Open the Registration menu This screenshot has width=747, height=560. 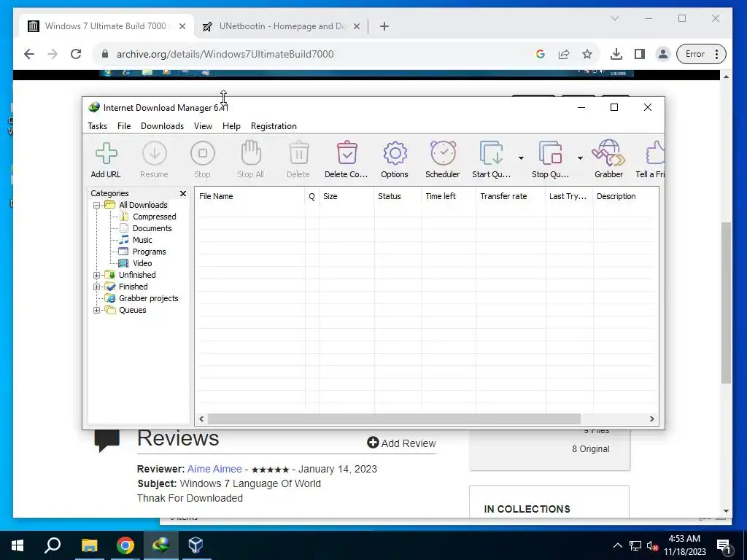[274, 126]
